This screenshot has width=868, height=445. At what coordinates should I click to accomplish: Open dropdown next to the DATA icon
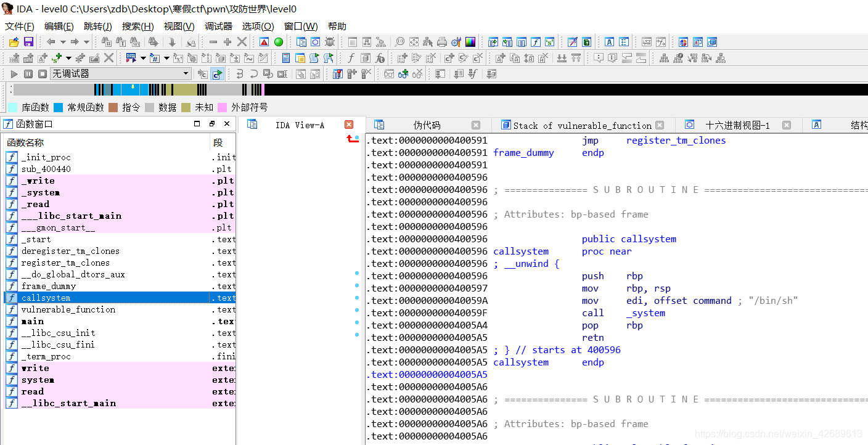(x=143, y=58)
